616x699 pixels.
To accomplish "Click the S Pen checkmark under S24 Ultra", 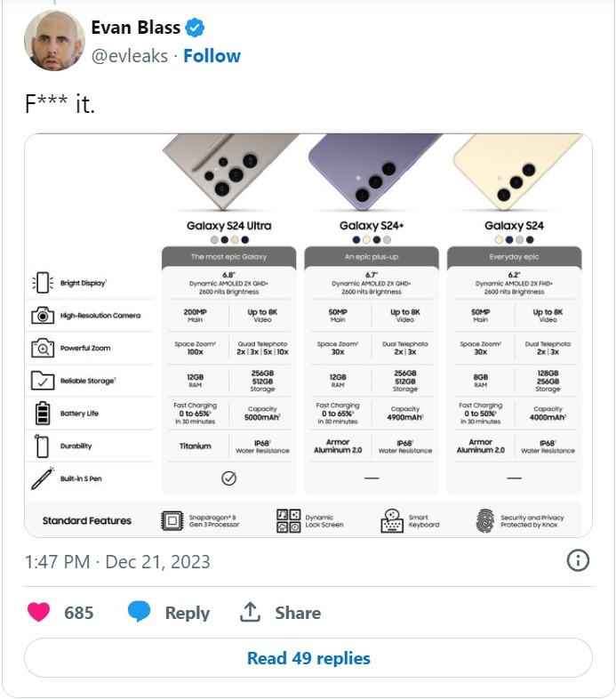I will click(228, 478).
